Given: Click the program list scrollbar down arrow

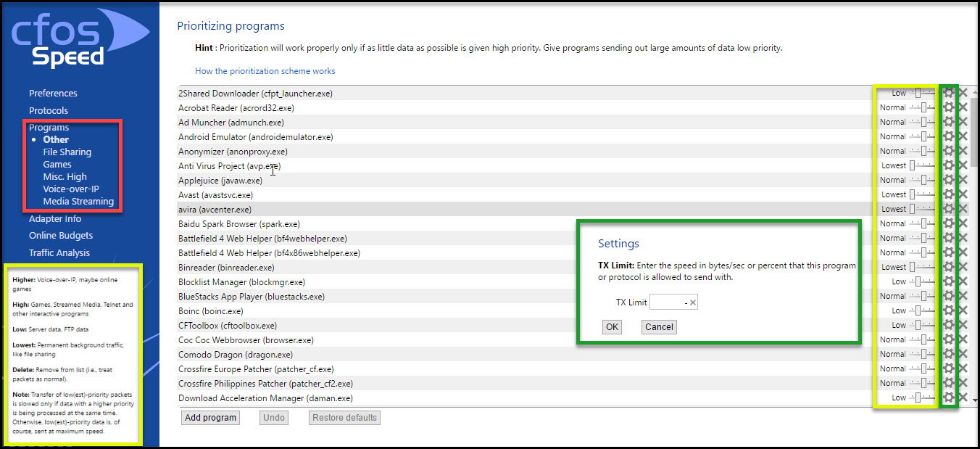Looking at the screenshot, I should coord(975,399).
